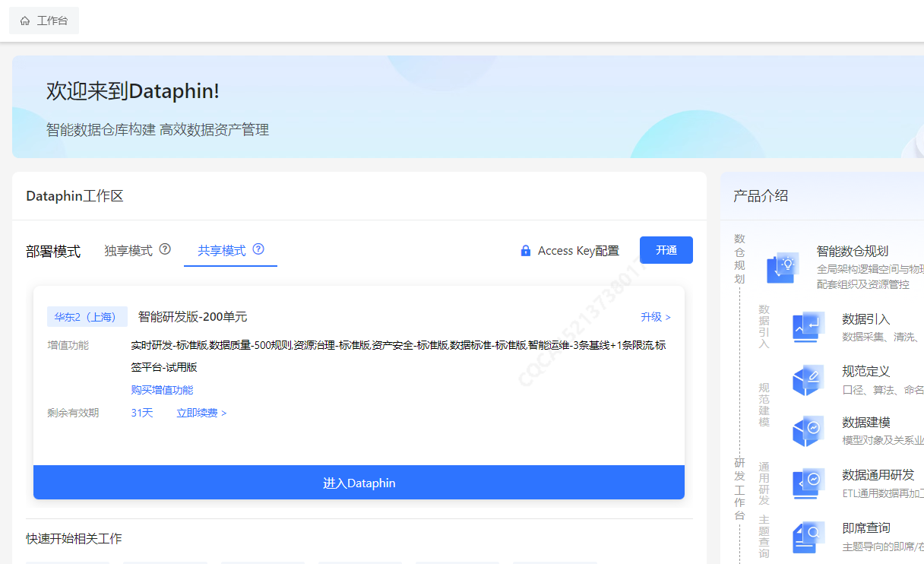Switch to the 共享模式 tab

(x=222, y=251)
